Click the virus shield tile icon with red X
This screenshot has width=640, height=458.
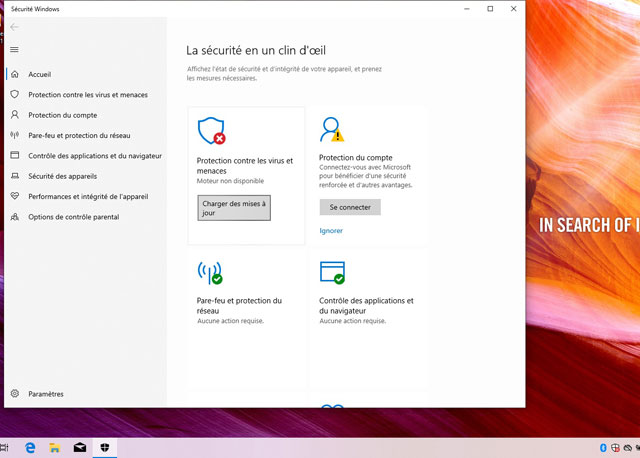coord(211,131)
